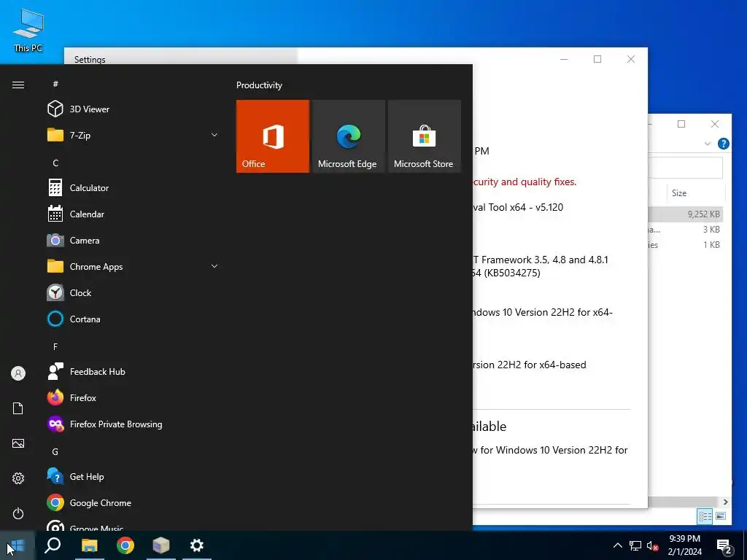Open Help in the Explorer window
Image resolution: width=747 pixels, height=560 pixels.
[723, 144]
